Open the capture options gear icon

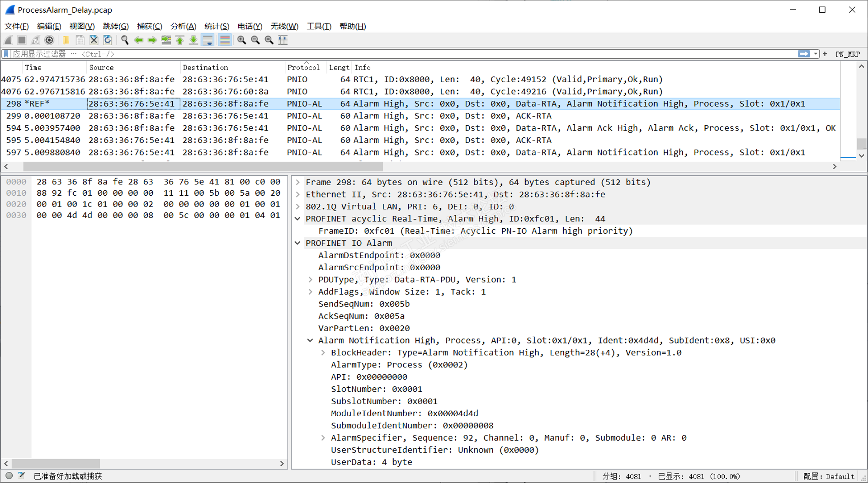[x=49, y=40]
